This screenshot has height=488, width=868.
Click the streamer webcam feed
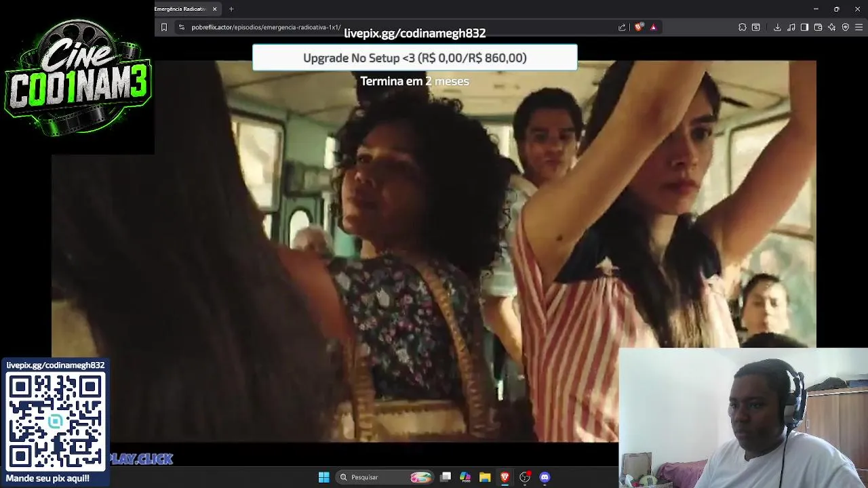743,418
